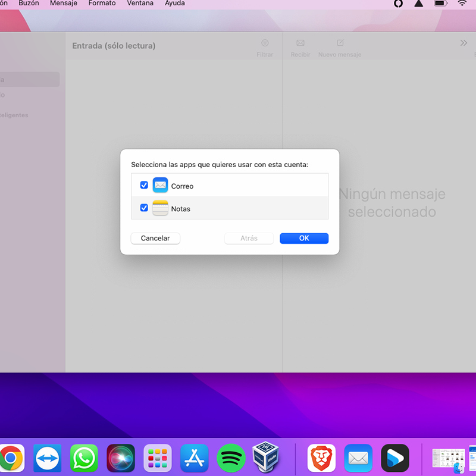Uncheck the Correo checkbox

[x=144, y=186]
